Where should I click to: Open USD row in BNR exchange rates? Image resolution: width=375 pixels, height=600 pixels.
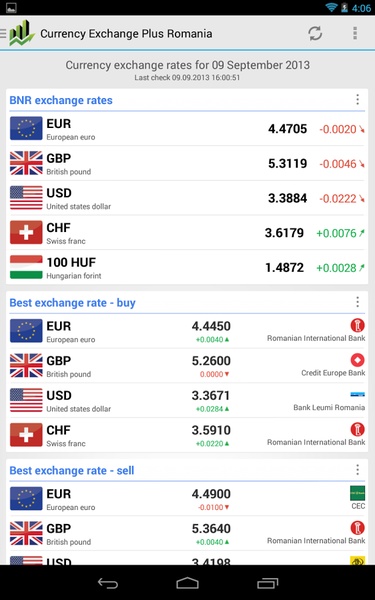[187, 198]
